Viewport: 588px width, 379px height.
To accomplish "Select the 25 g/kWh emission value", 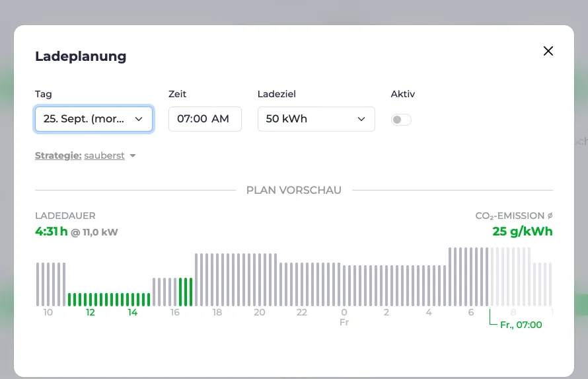I will pyautogui.click(x=523, y=231).
